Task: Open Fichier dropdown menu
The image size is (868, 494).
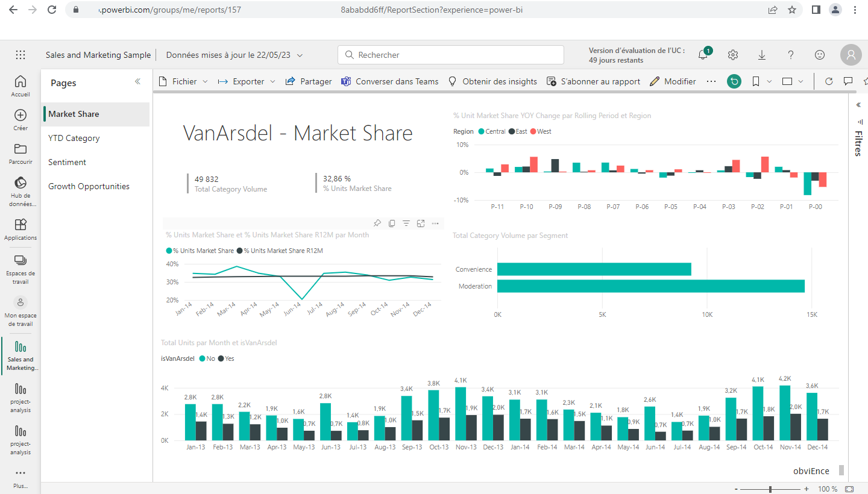Action: coord(184,81)
